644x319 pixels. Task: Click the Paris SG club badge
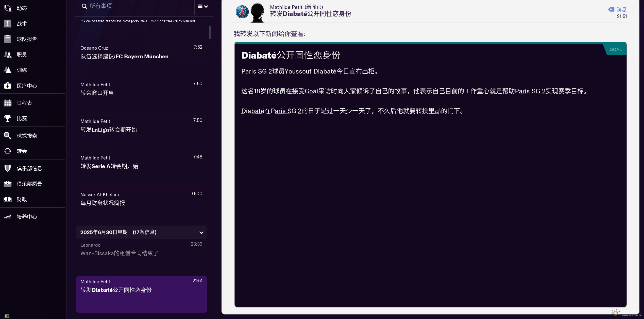coord(242,12)
